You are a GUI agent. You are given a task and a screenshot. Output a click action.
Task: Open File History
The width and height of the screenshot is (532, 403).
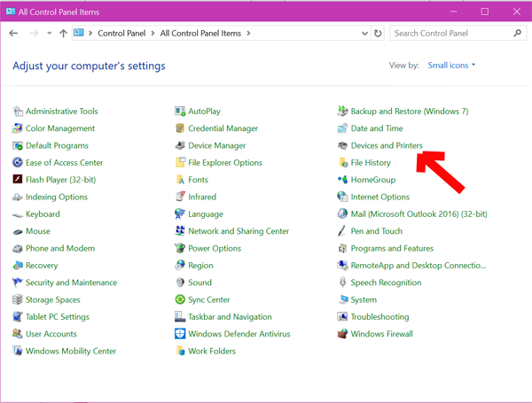point(371,163)
